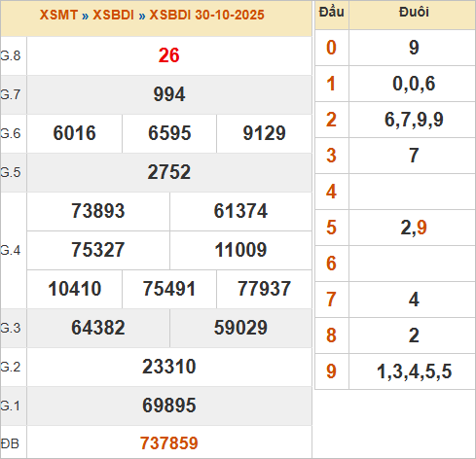This screenshot has width=476, height=459.
Task: Click head digit 7 in Đầu column
Action: point(331,300)
